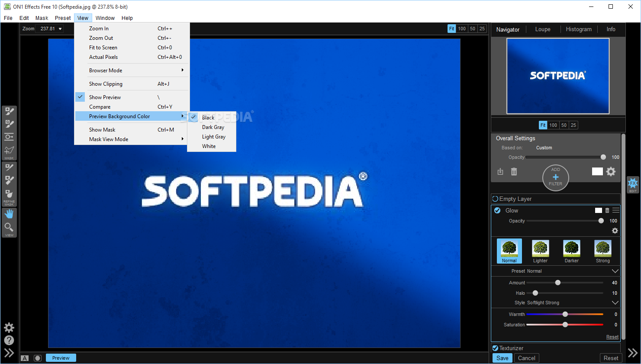Image resolution: width=641 pixels, height=364 pixels.
Task: Select the Strong glow preset thumbnail
Action: tap(603, 251)
